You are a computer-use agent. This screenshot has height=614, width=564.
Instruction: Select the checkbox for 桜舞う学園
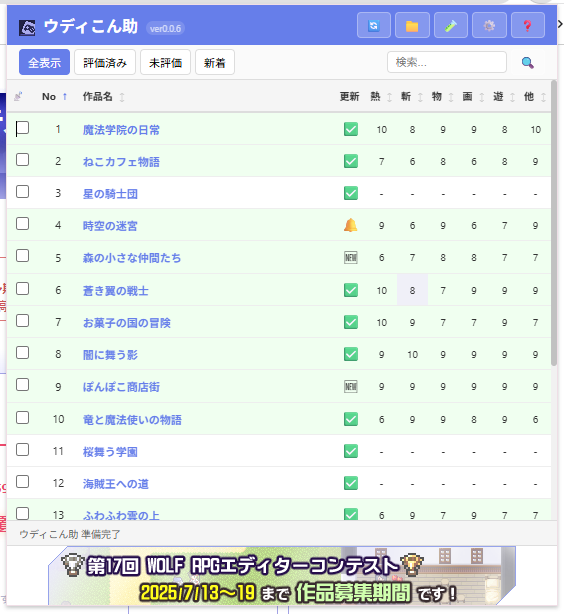click(x=22, y=450)
